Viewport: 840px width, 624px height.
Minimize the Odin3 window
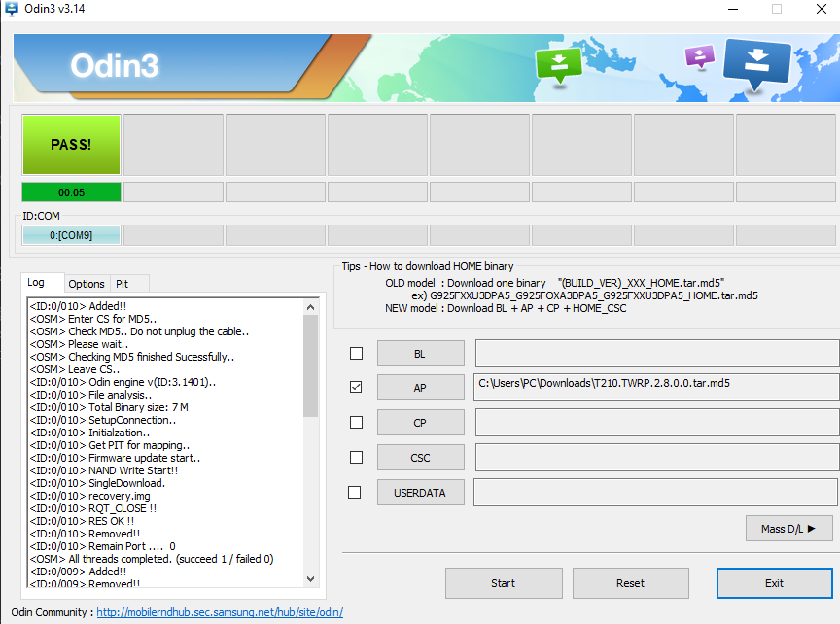pyautogui.click(x=733, y=9)
